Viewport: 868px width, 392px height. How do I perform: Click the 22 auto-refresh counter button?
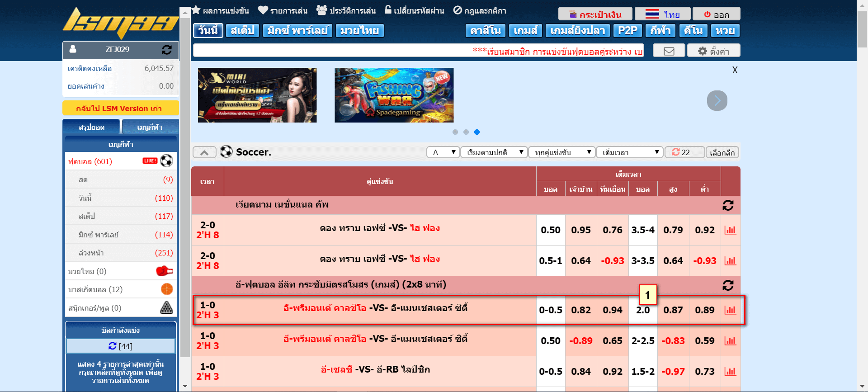coord(684,152)
